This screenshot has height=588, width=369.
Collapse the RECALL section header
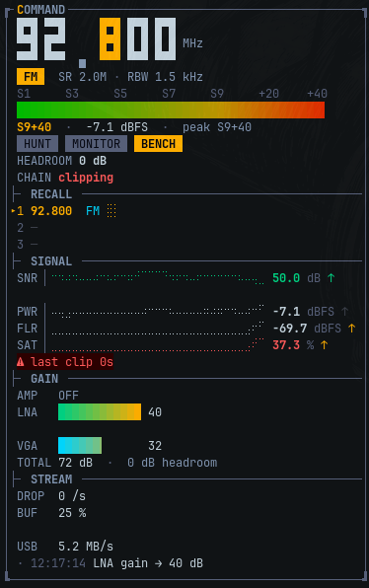tap(51, 194)
